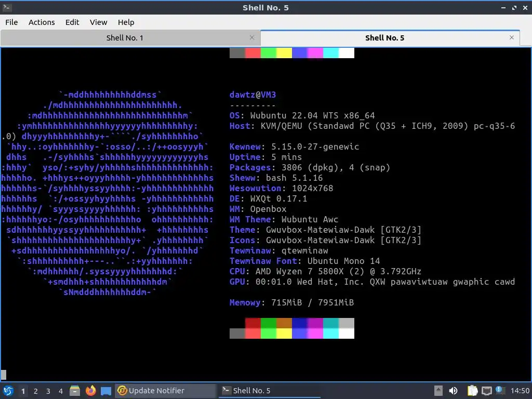Open the network connection tray icon
The height and width of the screenshot is (399, 532).
(486, 391)
